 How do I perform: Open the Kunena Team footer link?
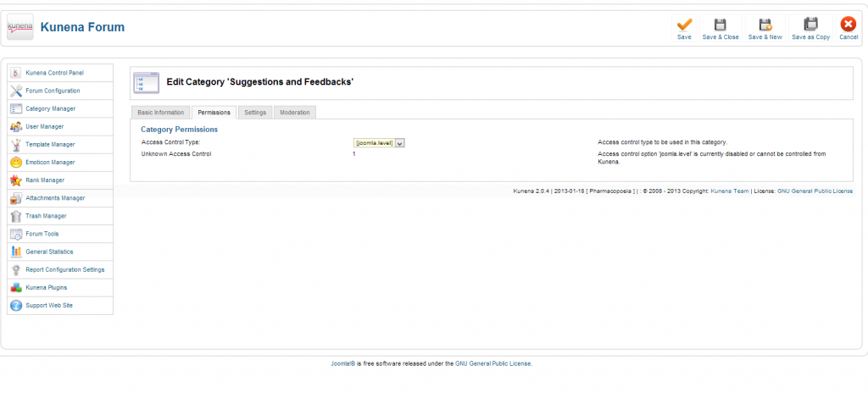point(729,191)
